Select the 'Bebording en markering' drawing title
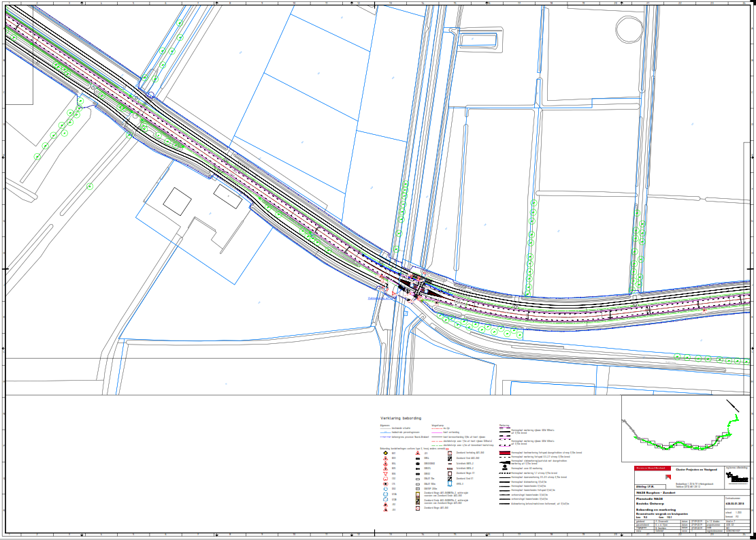The width and height of the screenshot is (756, 540). pyautogui.click(x=656, y=509)
